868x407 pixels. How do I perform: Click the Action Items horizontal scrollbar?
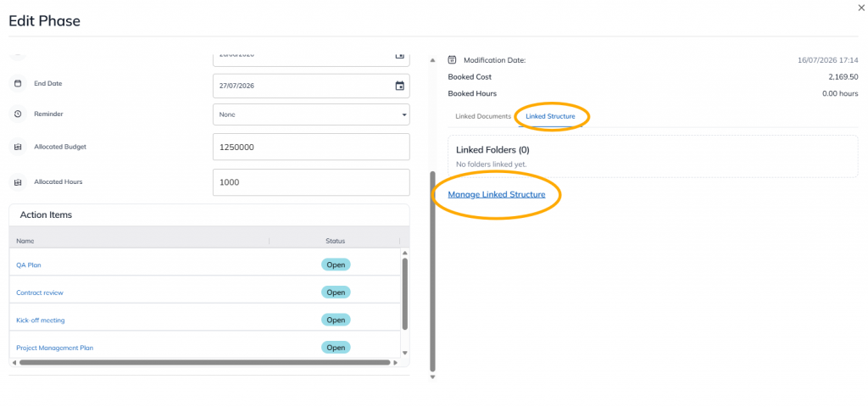tap(204, 363)
